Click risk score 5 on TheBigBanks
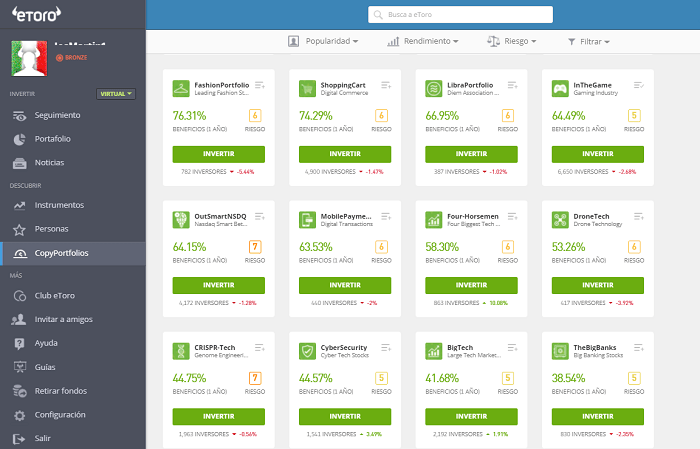 (x=634, y=378)
